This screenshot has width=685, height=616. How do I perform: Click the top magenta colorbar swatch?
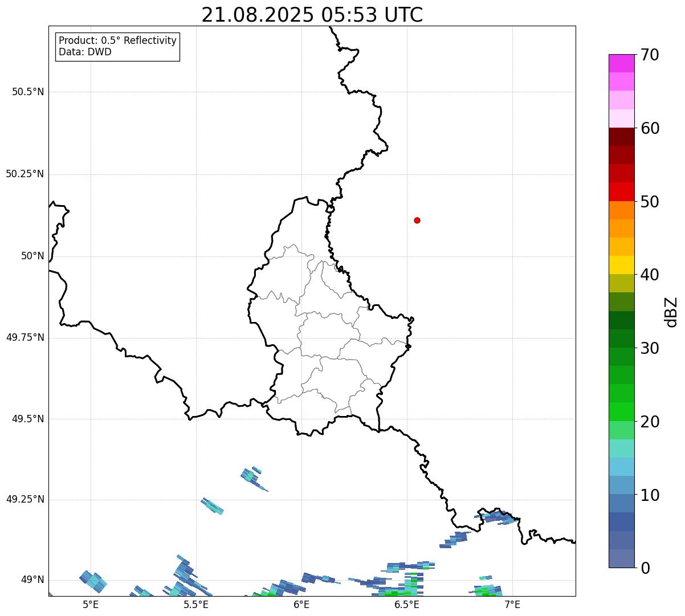coord(621,63)
